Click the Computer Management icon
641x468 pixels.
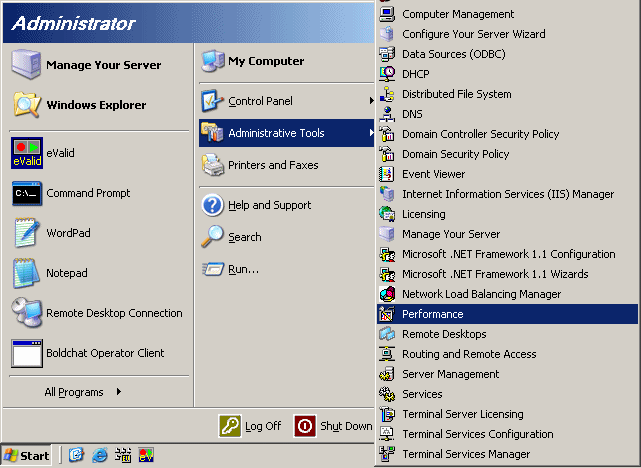point(387,14)
